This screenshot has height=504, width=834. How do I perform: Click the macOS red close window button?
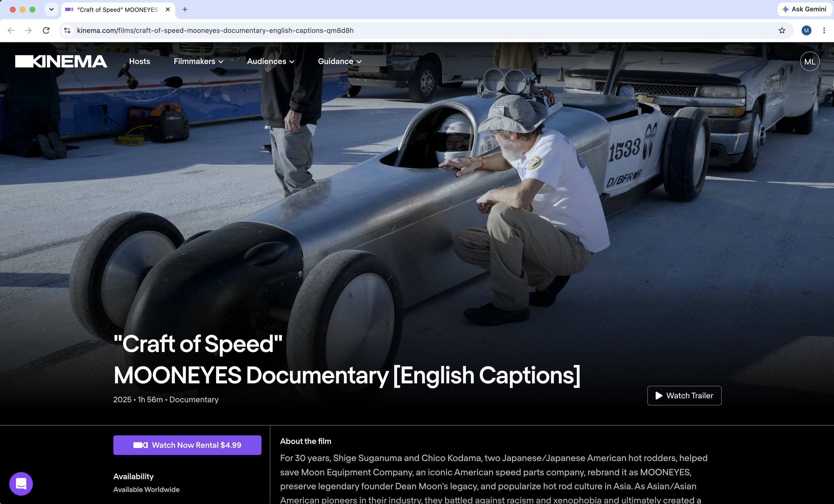13,9
